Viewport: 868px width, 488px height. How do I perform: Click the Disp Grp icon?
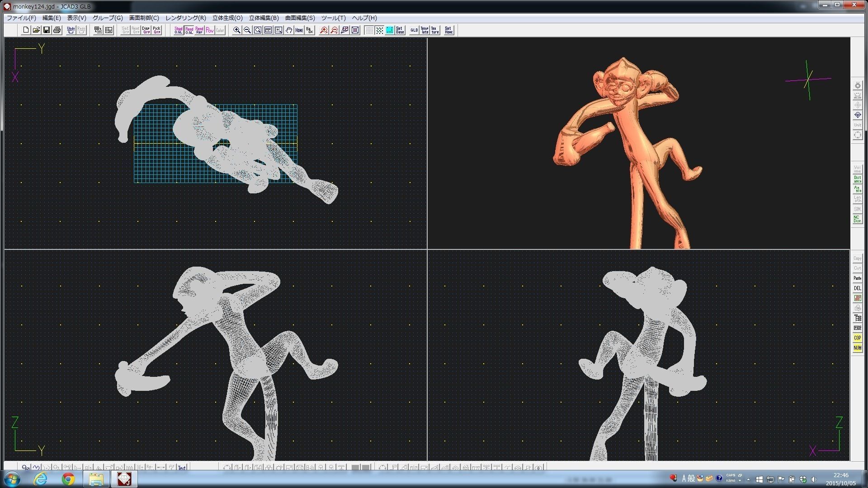pos(146,30)
